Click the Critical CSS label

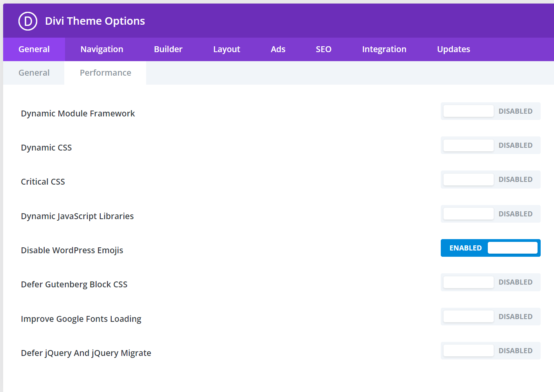pyautogui.click(x=43, y=182)
